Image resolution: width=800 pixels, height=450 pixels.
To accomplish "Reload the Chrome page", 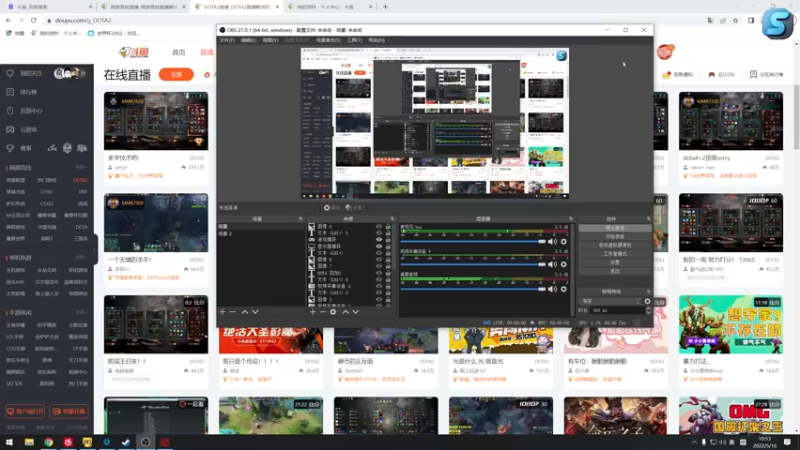I will point(34,20).
